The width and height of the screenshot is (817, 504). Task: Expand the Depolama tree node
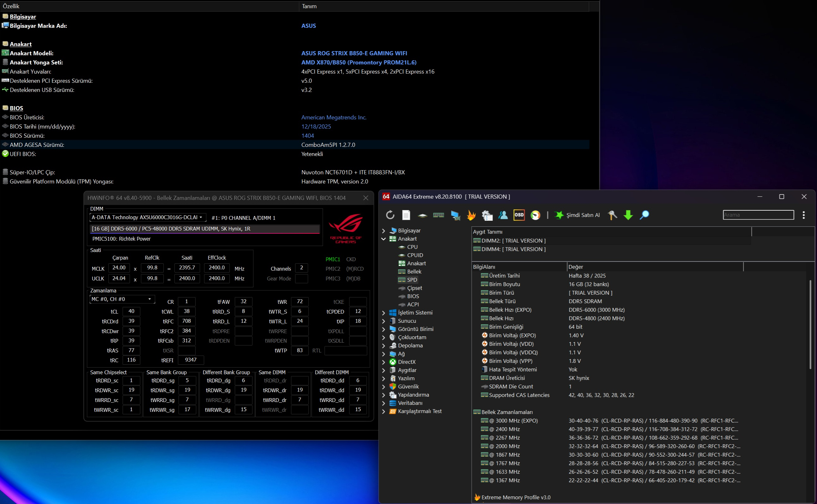[x=384, y=346]
